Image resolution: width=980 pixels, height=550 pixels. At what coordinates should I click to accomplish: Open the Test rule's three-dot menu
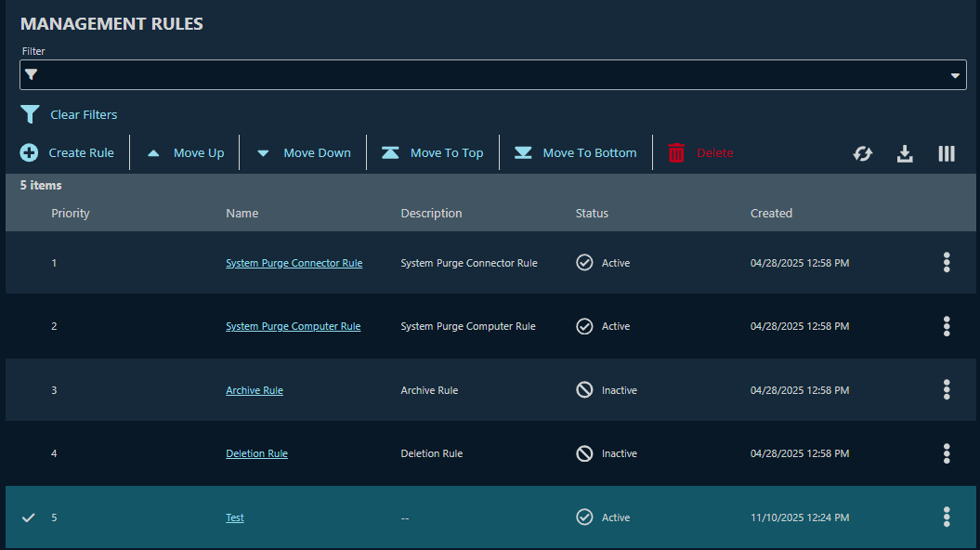pyautogui.click(x=947, y=517)
